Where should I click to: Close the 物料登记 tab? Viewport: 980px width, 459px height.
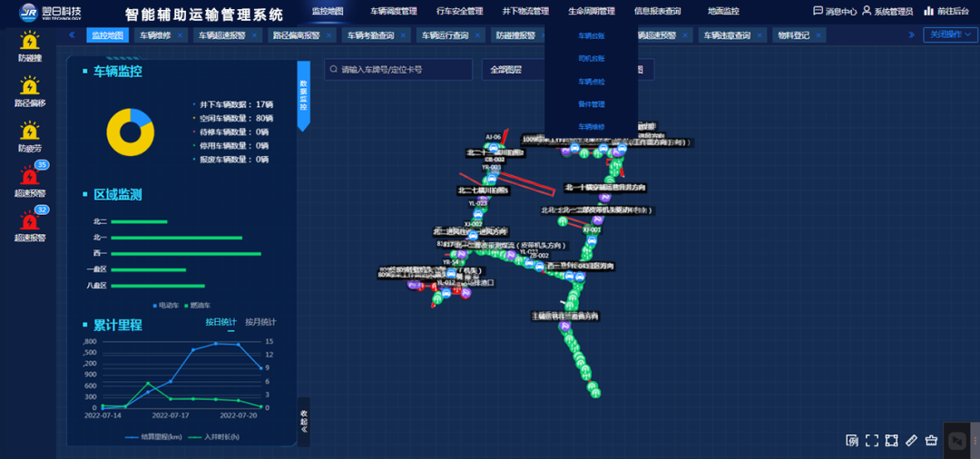pos(818,35)
